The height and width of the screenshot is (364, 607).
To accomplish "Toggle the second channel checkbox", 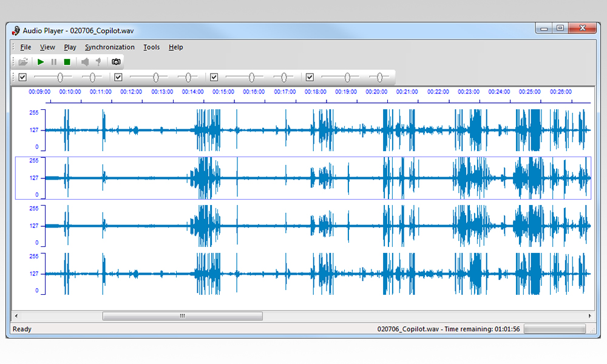I will (x=118, y=78).
